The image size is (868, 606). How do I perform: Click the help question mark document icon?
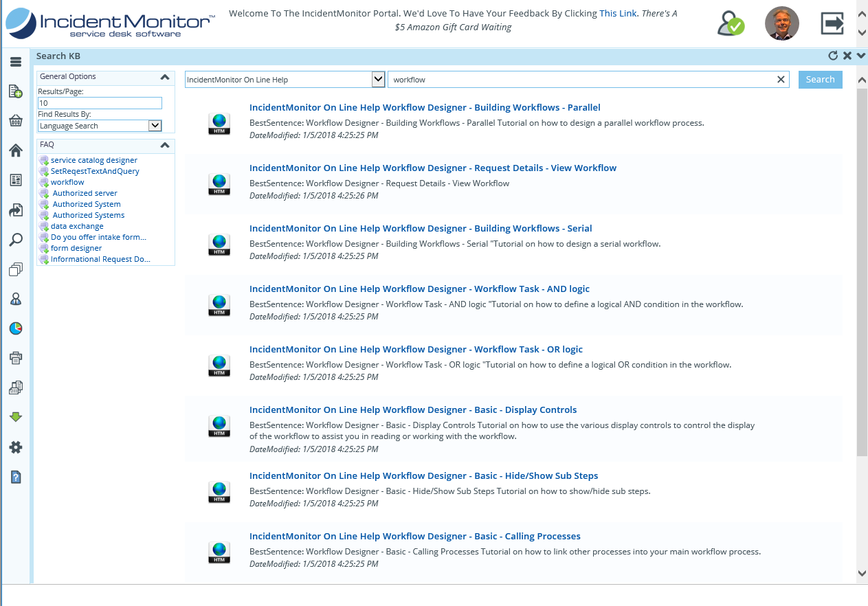(15, 477)
